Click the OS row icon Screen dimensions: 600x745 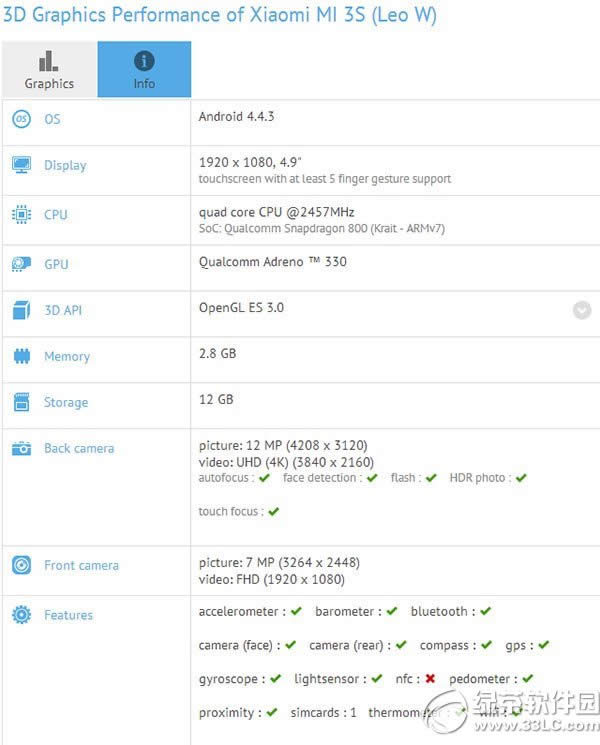pyautogui.click(x=21, y=119)
